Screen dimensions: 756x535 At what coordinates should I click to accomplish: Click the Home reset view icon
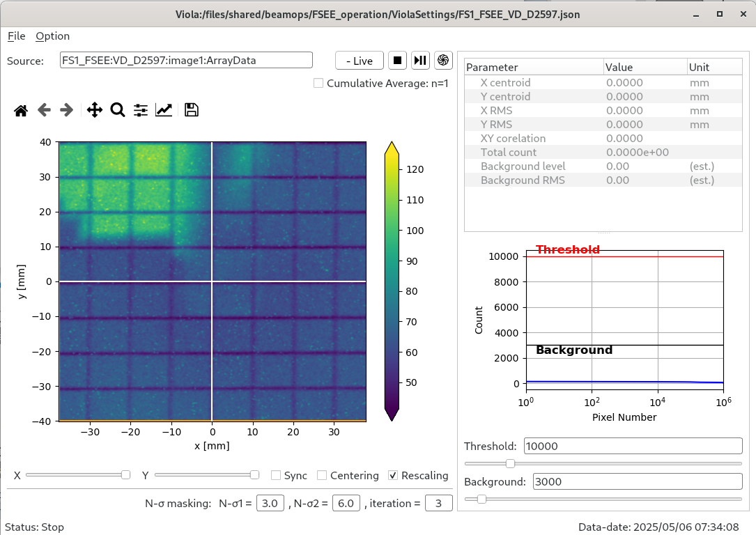pyautogui.click(x=21, y=110)
